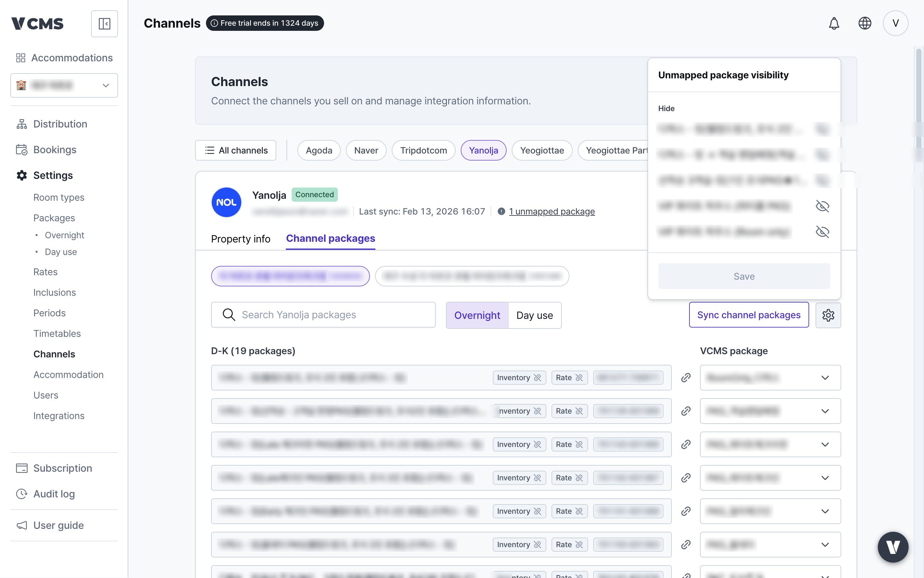Click the Accommodations grid icon
The height and width of the screenshot is (578, 924).
pos(21,58)
